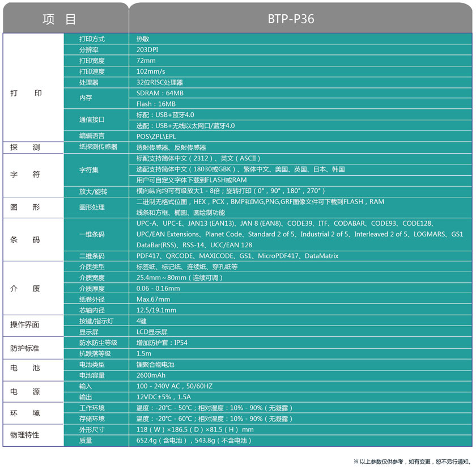Select the 打印方式 row label
This screenshot has width=476, height=469.
pos(92,39)
